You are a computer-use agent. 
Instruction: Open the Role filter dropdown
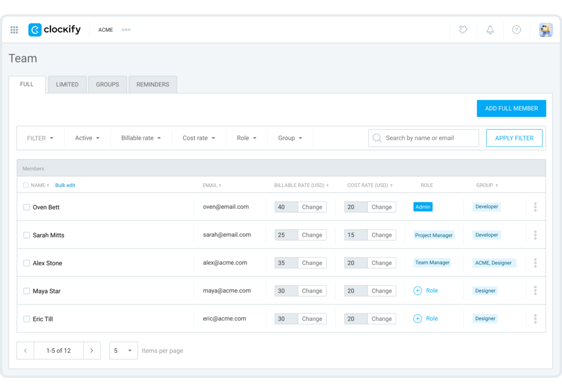coord(246,138)
